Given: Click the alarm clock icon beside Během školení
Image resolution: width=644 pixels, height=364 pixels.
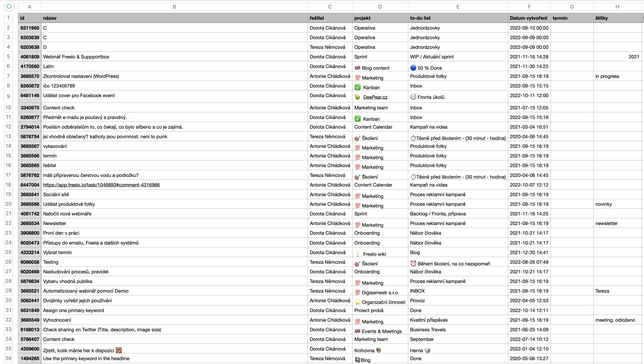Looking at the screenshot, I should [413, 263].
